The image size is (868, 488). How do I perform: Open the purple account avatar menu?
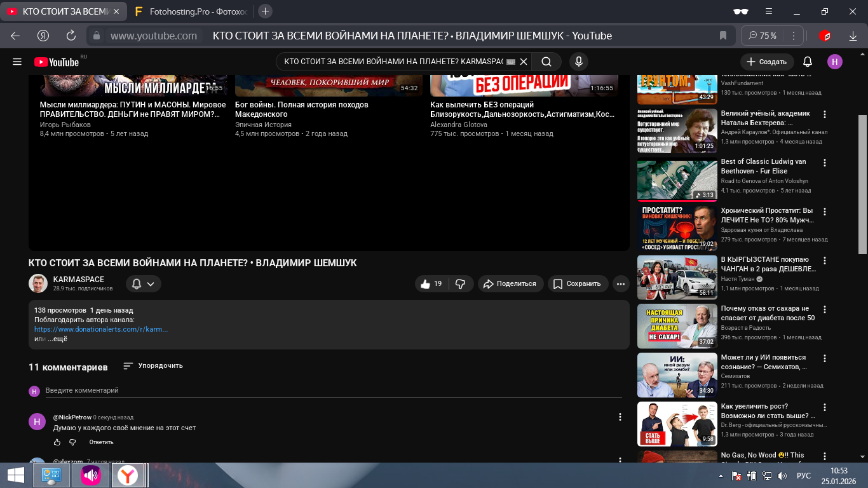click(835, 62)
